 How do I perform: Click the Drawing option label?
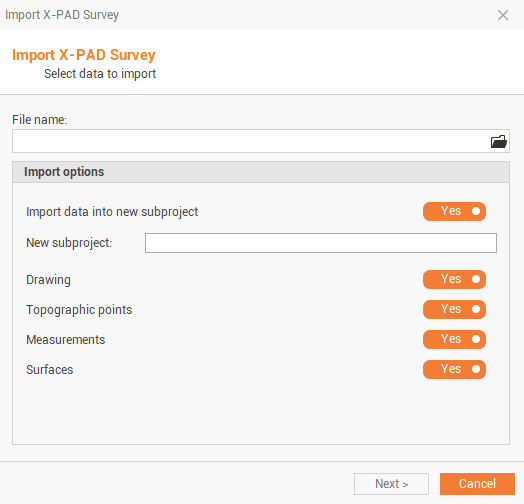coord(48,280)
